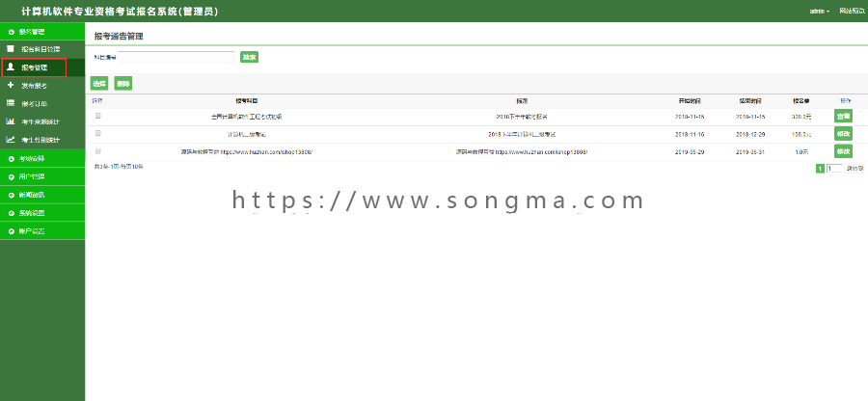Viewport: 868px width, 401px height.
Task: Click 修改 in the 1.0元 row
Action: click(x=843, y=151)
